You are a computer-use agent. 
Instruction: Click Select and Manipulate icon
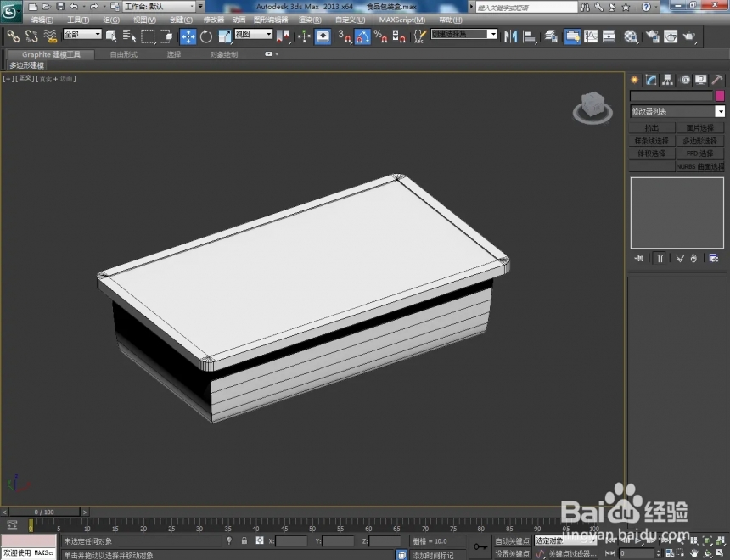point(304,36)
